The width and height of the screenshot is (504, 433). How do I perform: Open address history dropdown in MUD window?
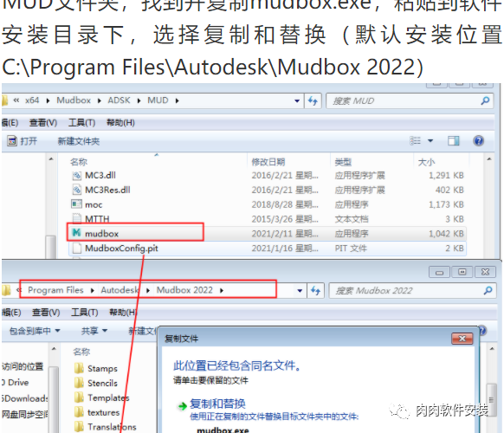coord(297,101)
